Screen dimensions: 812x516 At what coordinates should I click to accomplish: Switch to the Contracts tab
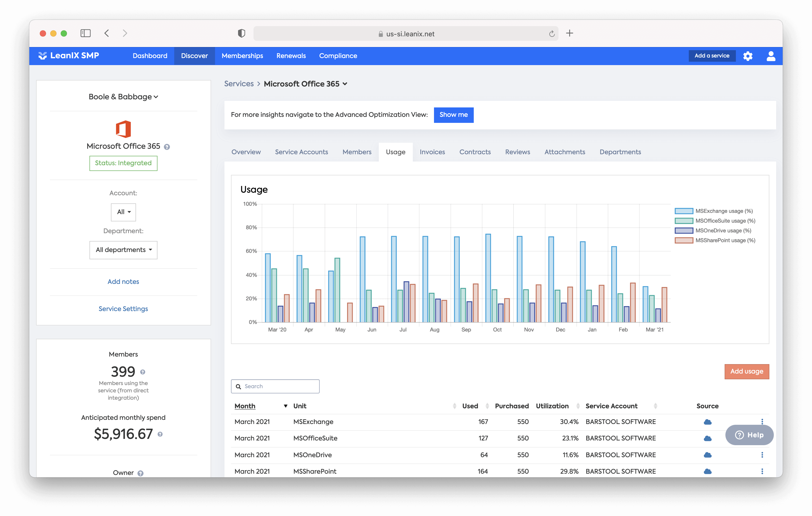point(475,152)
